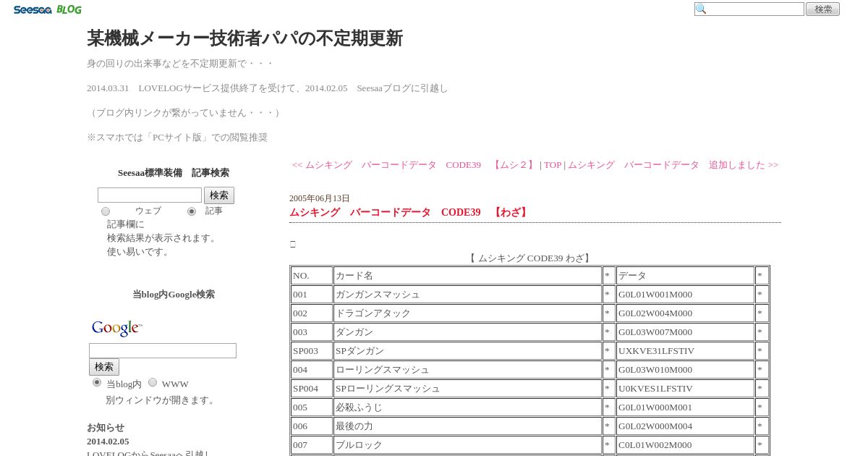Open the TOP navigation link

[553, 165]
